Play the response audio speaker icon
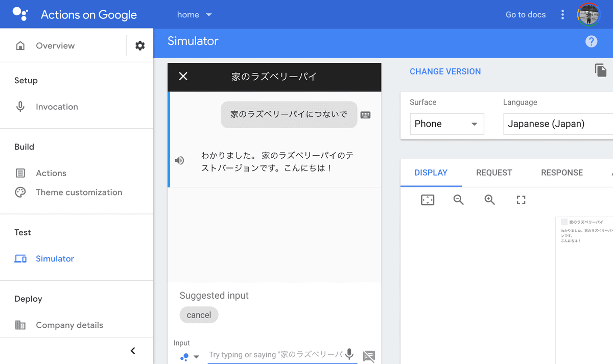Image resolution: width=613 pixels, height=364 pixels. click(179, 161)
